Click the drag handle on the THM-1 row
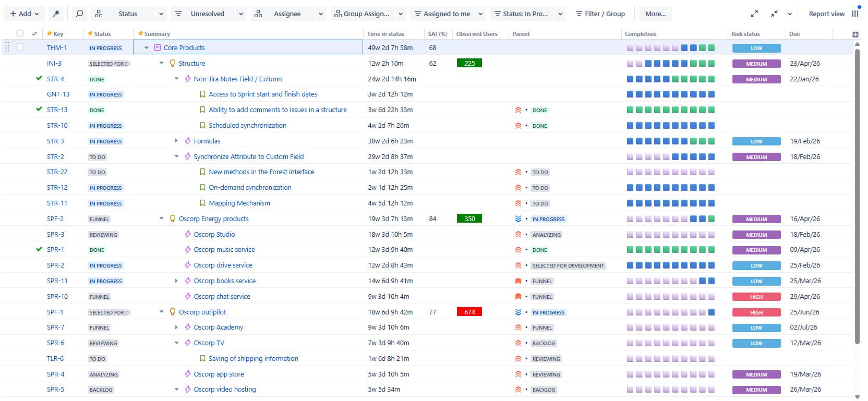Viewport: 868px width, 401px height. click(7, 47)
